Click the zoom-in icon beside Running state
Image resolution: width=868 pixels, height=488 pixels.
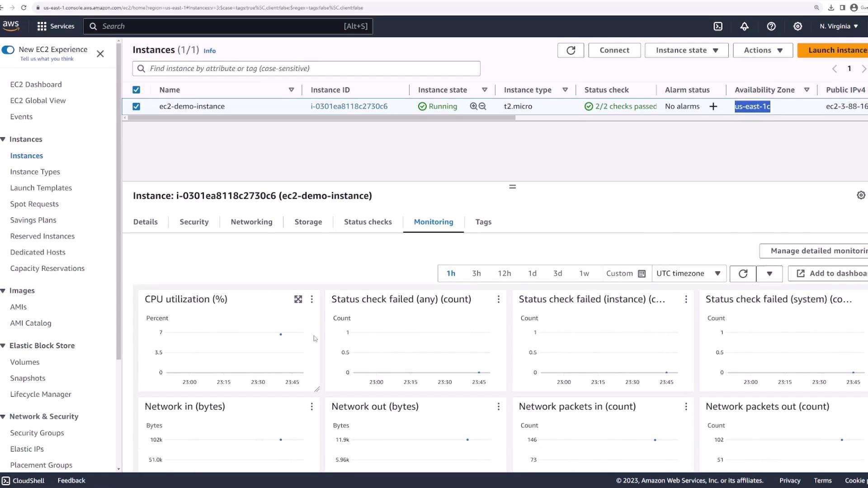(x=473, y=106)
